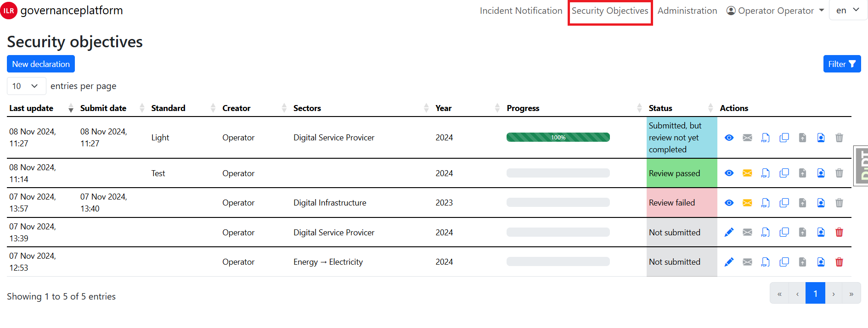
Task: Duplicate the Digital Infrastructure 2023 declaration
Action: (x=784, y=203)
